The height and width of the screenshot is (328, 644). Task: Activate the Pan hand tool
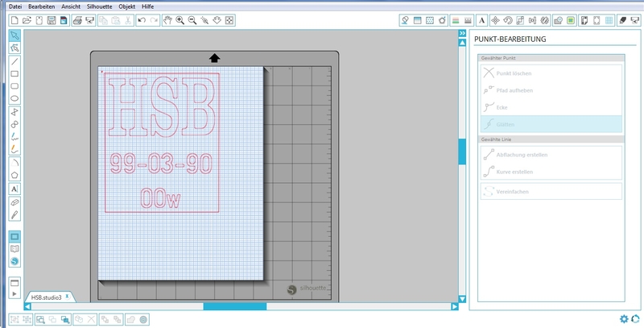click(167, 19)
